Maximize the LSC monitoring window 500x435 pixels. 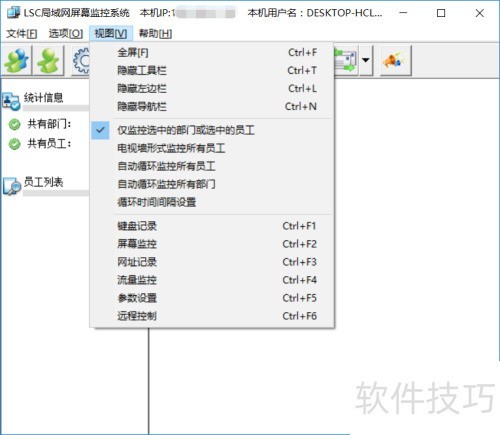point(441,13)
